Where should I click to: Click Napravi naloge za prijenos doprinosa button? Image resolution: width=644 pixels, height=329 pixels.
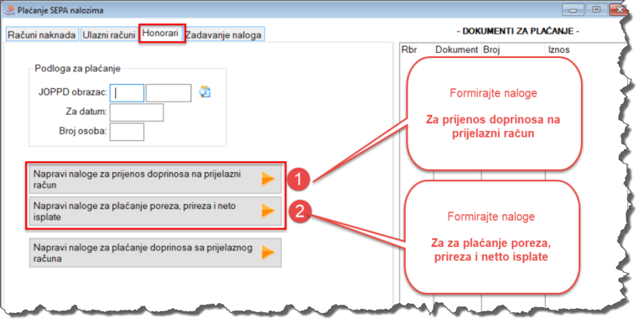pos(155,180)
